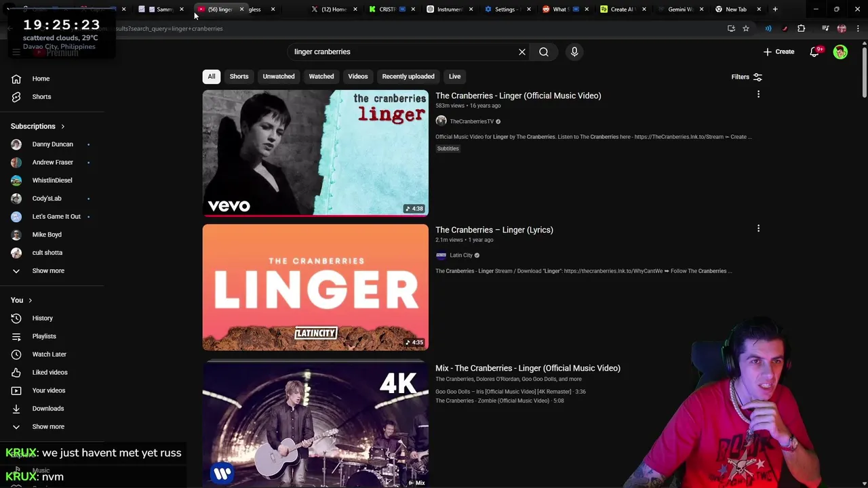868x488 pixels.
Task: Open the Create button
Action: 778,52
